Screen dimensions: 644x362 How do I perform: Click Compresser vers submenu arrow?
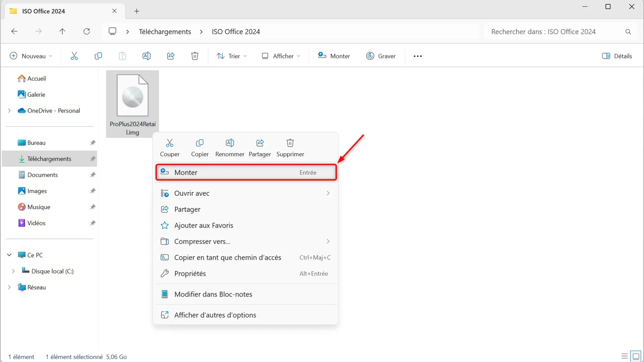328,241
